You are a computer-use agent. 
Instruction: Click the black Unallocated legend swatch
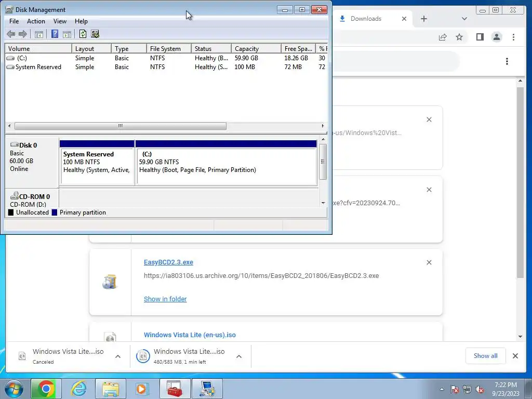click(11, 212)
